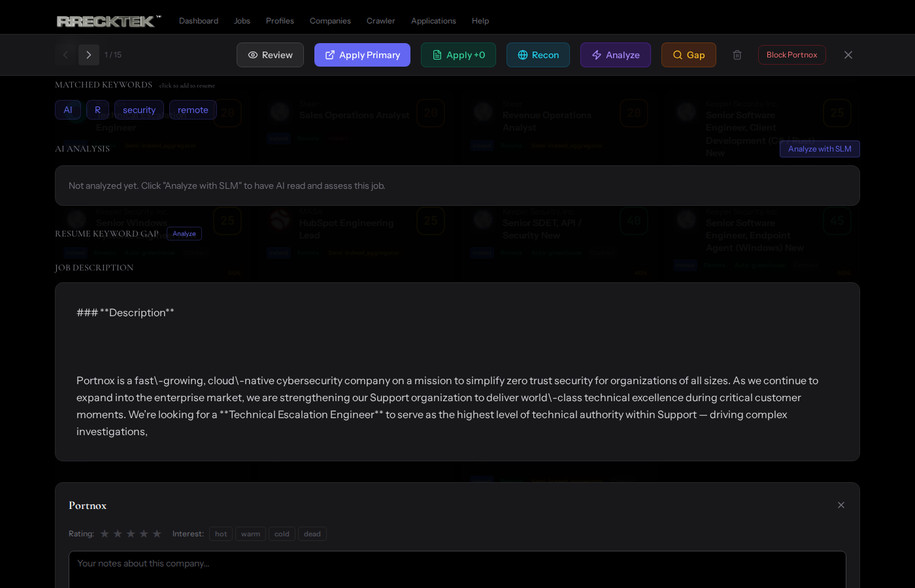This screenshot has width=915, height=588.
Task: Click the Apply Primary button
Action: coord(362,55)
